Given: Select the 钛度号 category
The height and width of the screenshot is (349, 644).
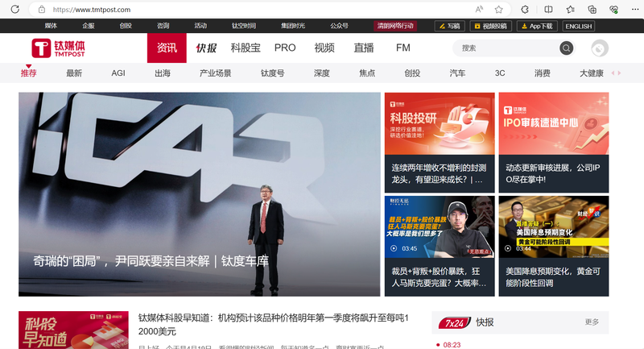Looking at the screenshot, I should 272,73.
